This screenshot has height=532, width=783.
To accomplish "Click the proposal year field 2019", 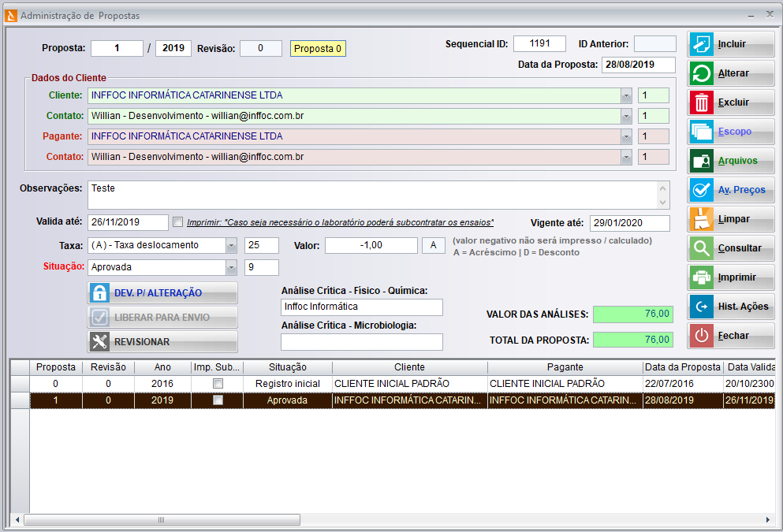I will click(173, 48).
